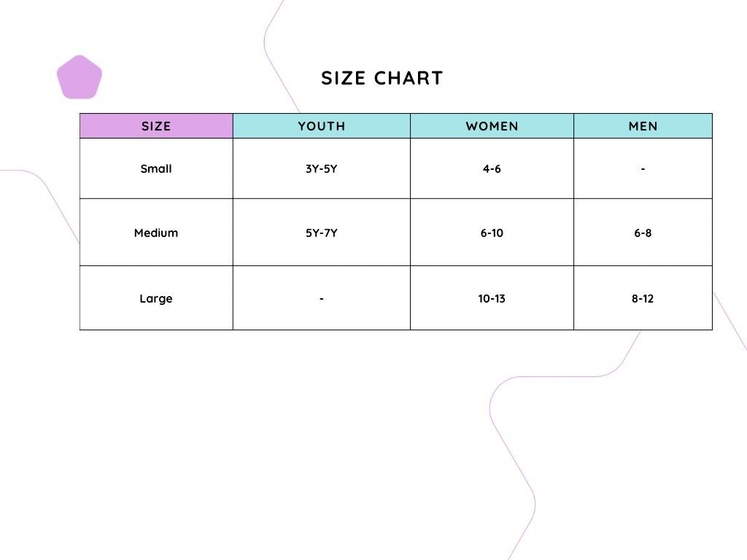The image size is (747, 560).
Task: Select the men's 8-12 cell
Action: [x=643, y=298]
